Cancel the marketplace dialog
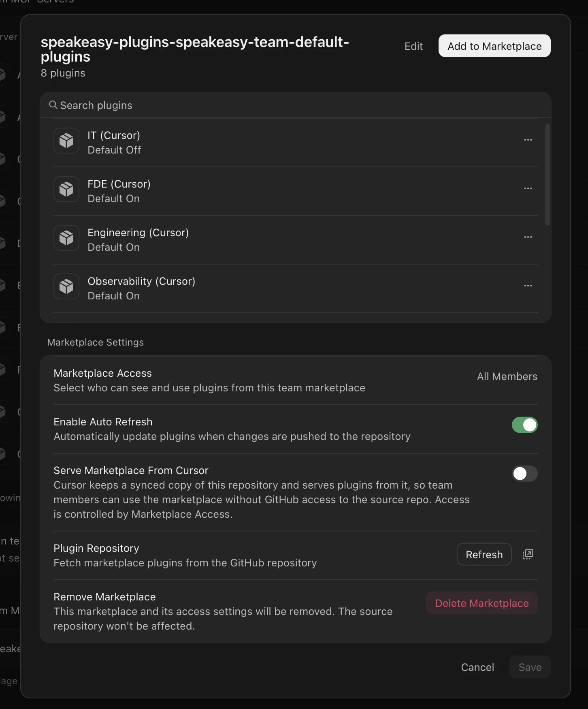Viewport: 588px width, 709px height. [x=477, y=667]
